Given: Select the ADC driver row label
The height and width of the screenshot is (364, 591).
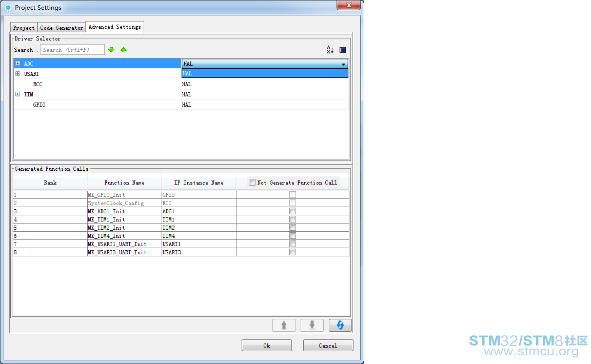Looking at the screenshot, I should pos(29,64).
